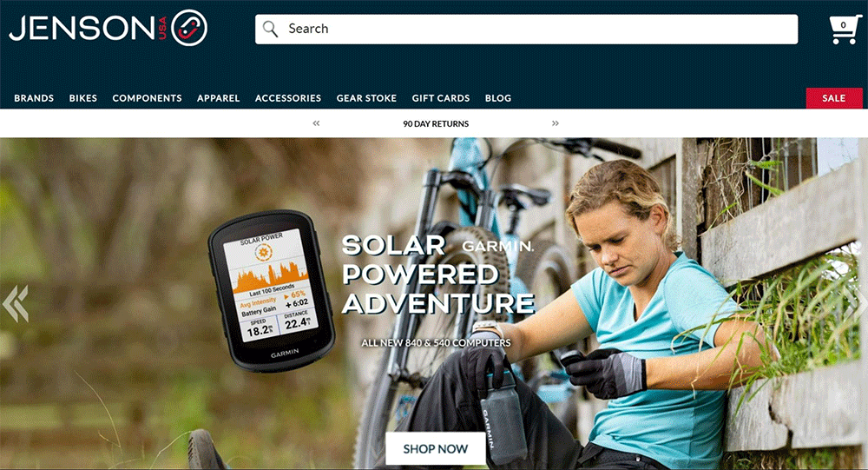Go to next promo message arrow
Image resolution: width=868 pixels, height=470 pixels.
coord(556,123)
